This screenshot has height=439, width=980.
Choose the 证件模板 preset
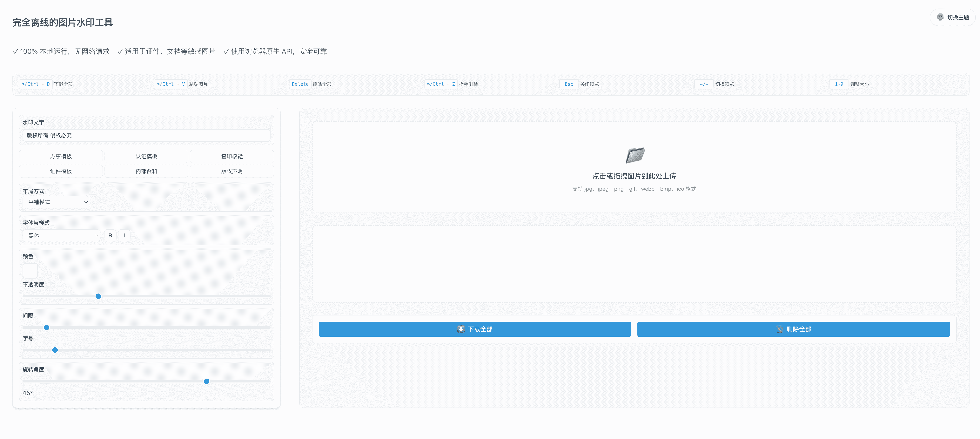tap(61, 171)
